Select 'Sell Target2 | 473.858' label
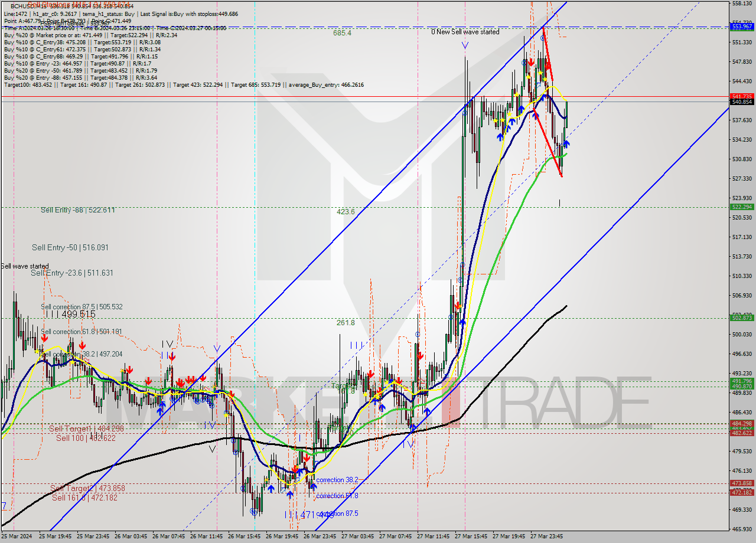The height and width of the screenshot is (543, 756). tap(87, 488)
